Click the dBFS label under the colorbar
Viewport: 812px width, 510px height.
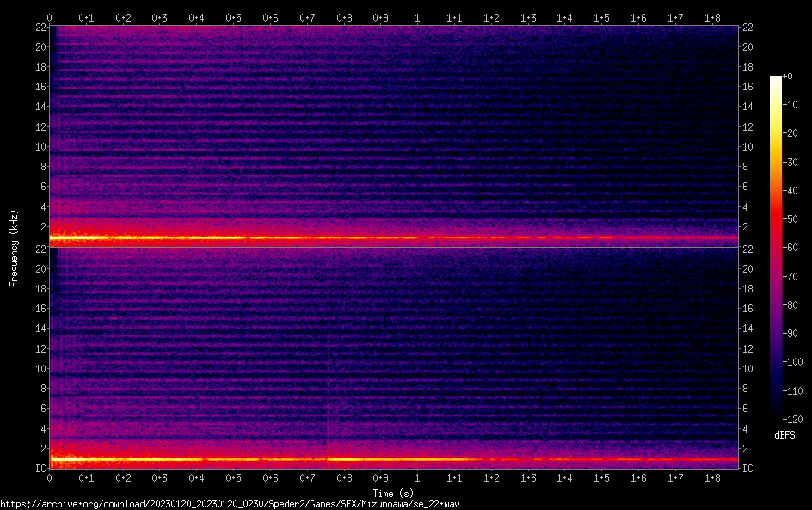tap(784, 436)
